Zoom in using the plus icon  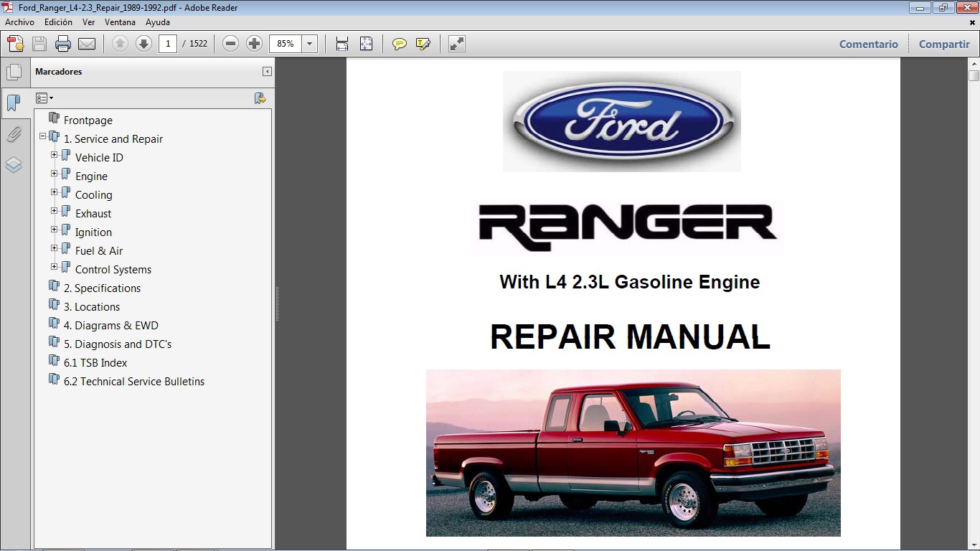pos(254,44)
